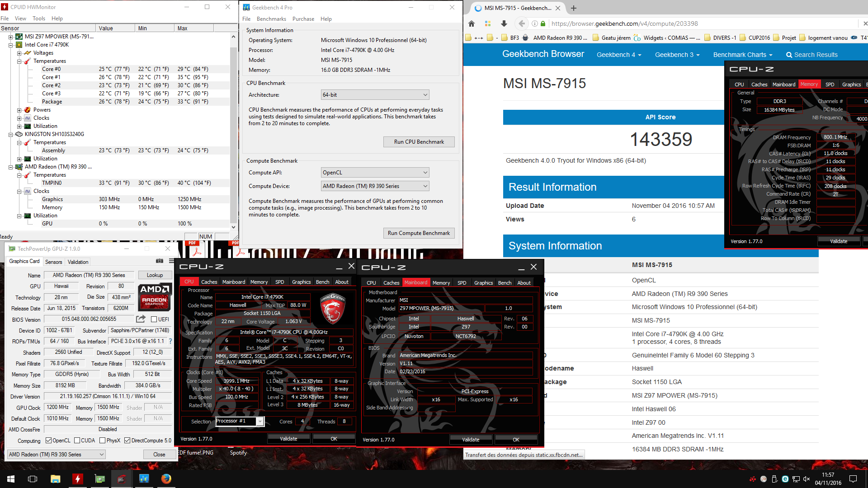Open Compute Device dropdown in Geekbench

pos(375,186)
